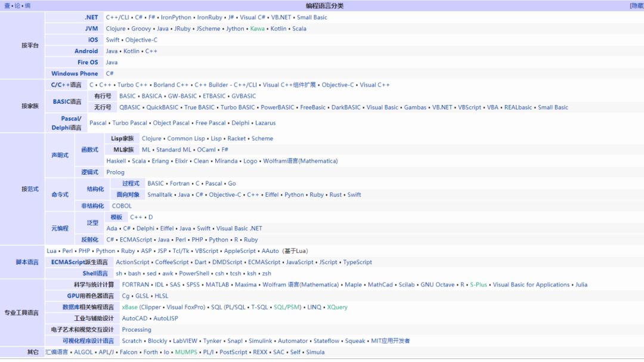Viewport: 644px width, 362px height.
Task: Open the 编 edit link
Action: pyautogui.click(x=27, y=6)
